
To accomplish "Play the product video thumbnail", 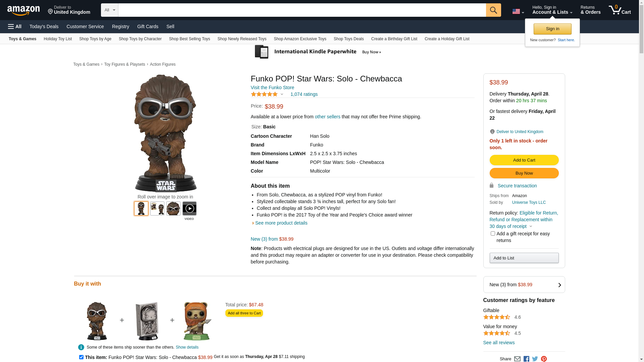I will (x=189, y=208).
